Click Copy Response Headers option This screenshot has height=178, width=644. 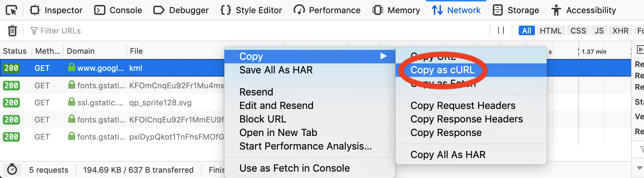[466, 119]
